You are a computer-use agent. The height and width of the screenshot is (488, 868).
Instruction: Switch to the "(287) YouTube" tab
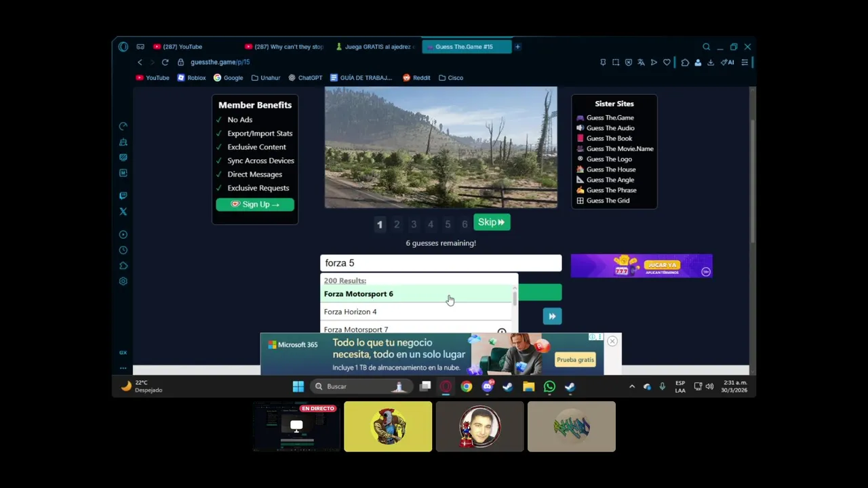tap(182, 47)
